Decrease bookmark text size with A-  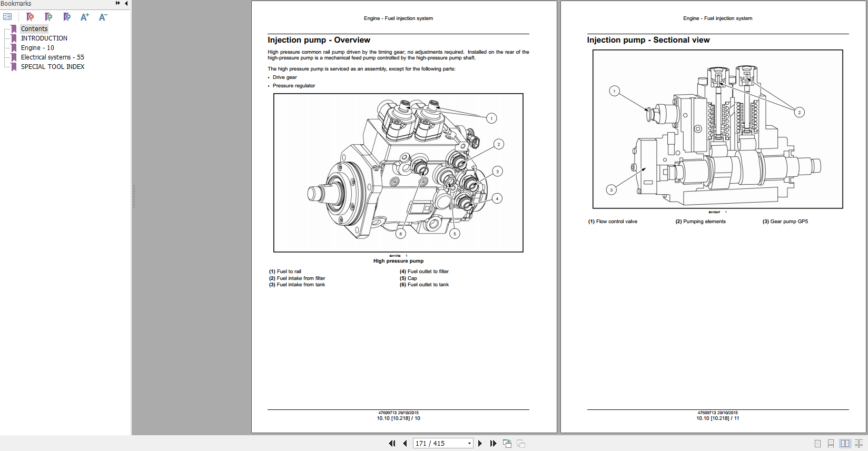click(103, 17)
